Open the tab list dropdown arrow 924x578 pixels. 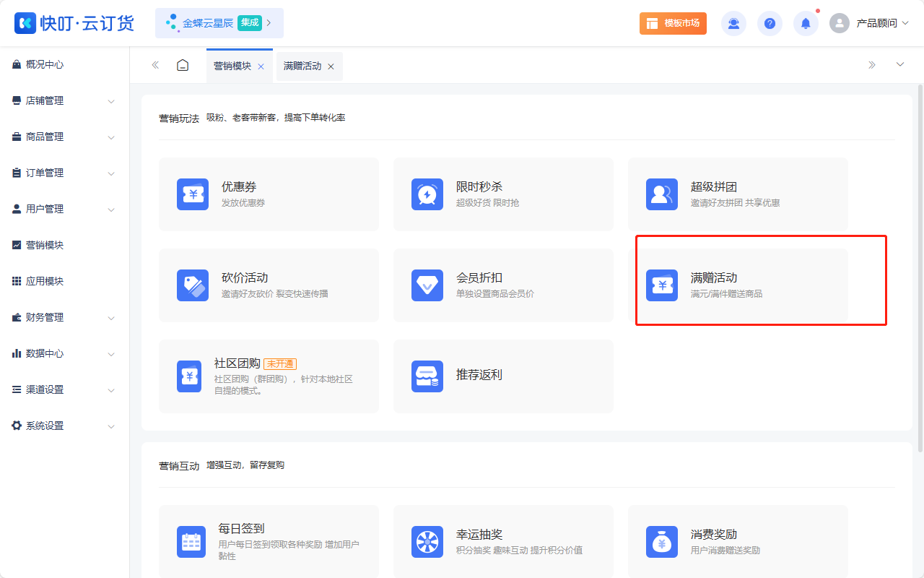(900, 65)
